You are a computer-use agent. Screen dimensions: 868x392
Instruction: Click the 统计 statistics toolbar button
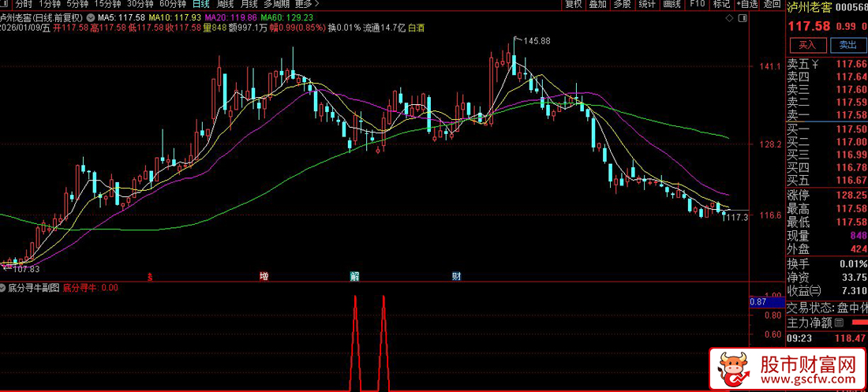pos(646,4)
